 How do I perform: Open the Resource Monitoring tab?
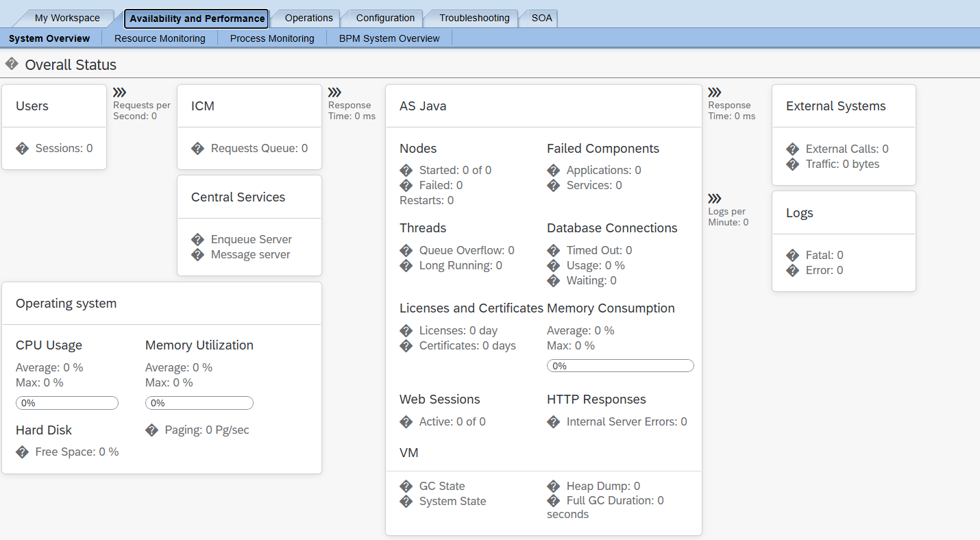point(160,38)
